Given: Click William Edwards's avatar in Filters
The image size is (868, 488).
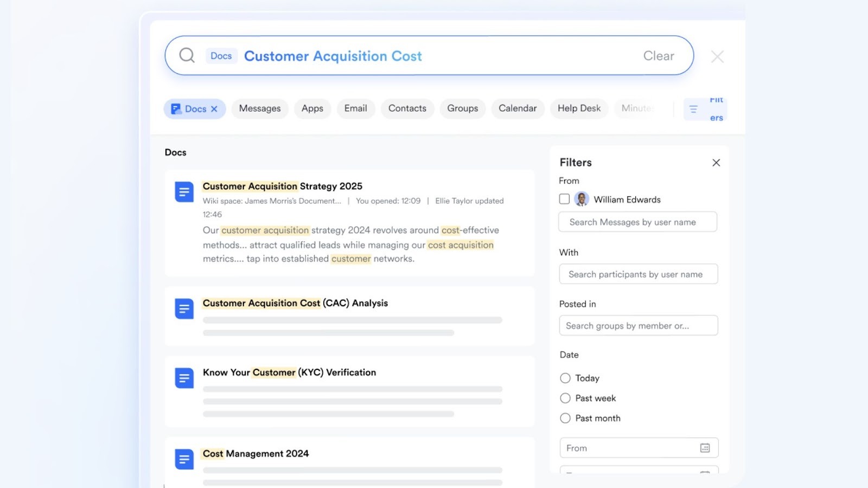Looking at the screenshot, I should click(582, 199).
